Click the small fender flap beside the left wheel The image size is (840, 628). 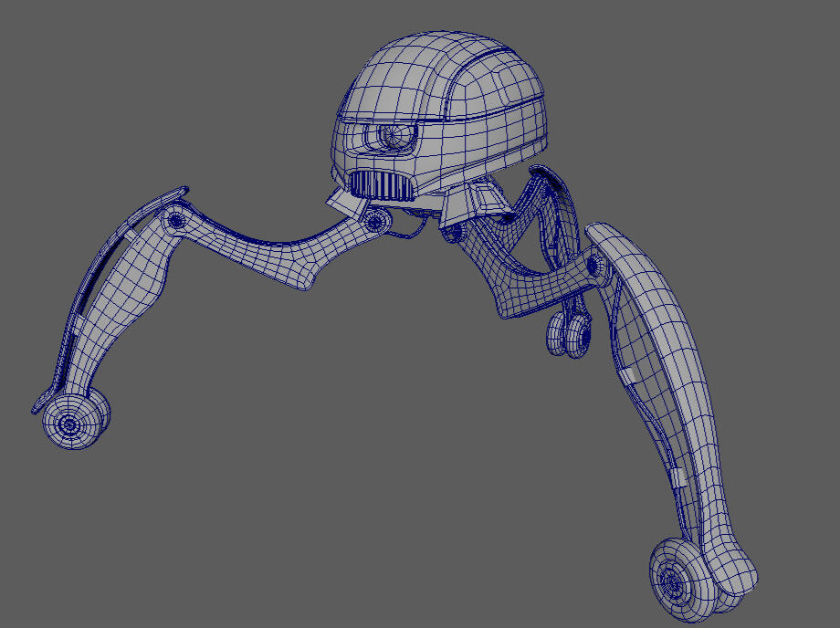[x=40, y=402]
